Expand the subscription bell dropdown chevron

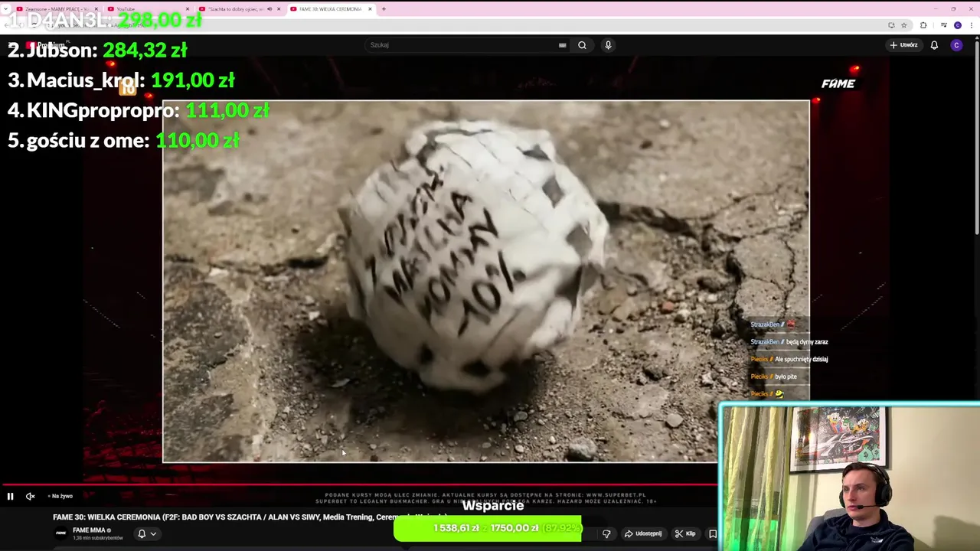(153, 533)
